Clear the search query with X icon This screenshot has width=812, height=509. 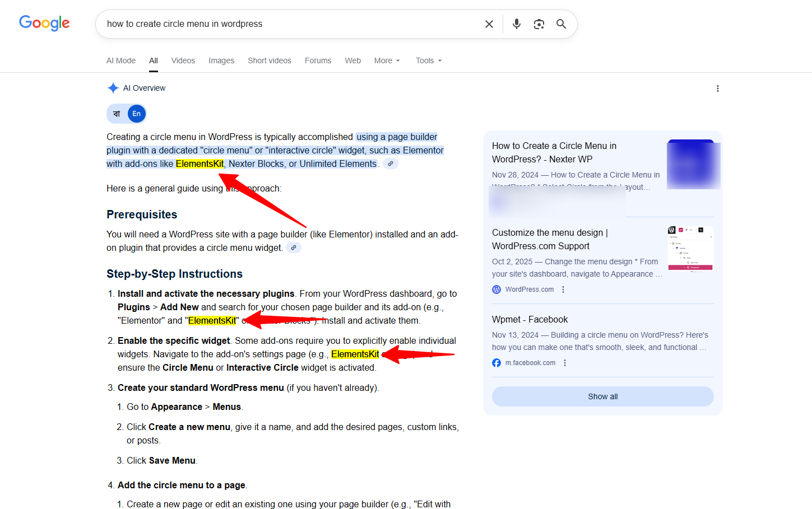coord(489,24)
